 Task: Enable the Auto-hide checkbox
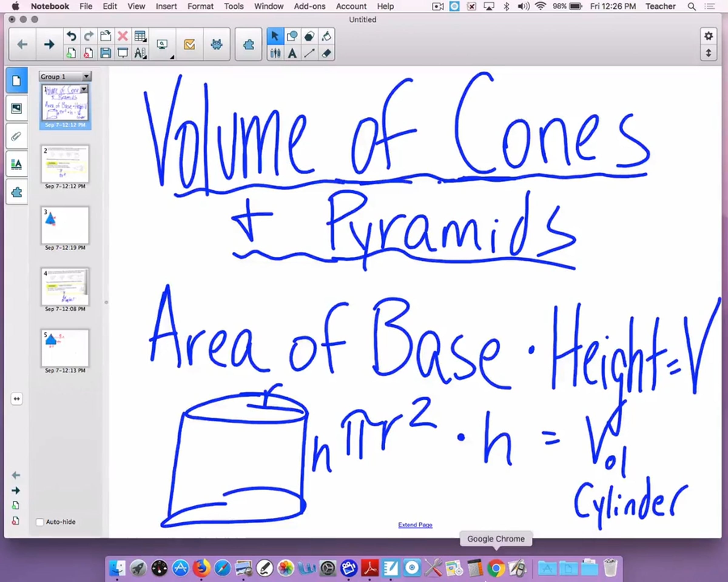pos(40,522)
